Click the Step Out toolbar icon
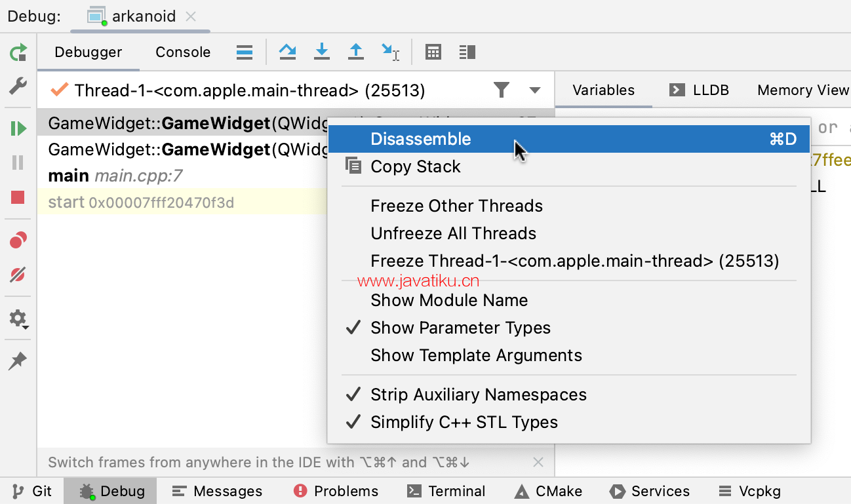 click(x=355, y=52)
